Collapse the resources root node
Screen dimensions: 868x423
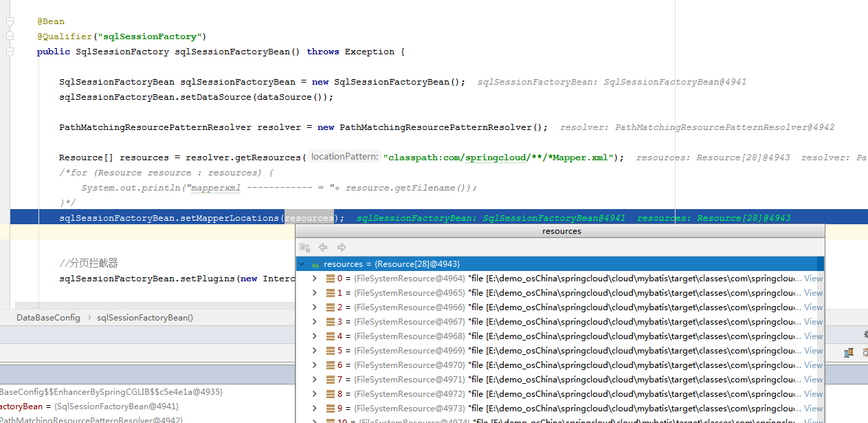pyautogui.click(x=302, y=264)
